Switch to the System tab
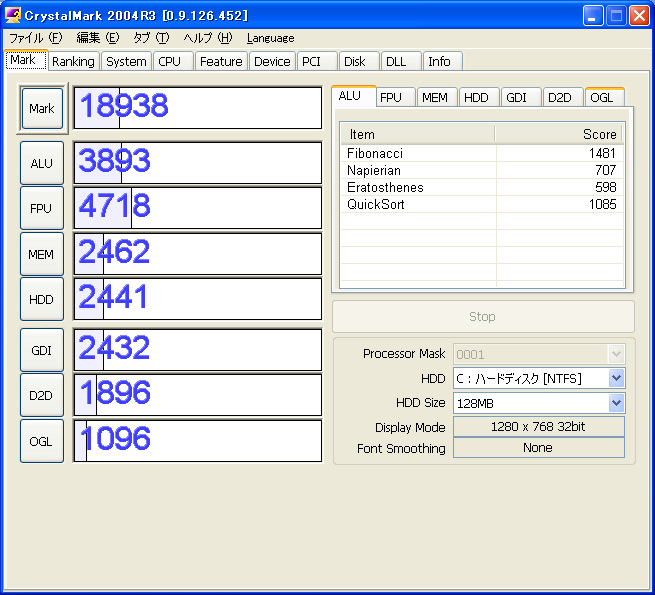 [x=126, y=61]
